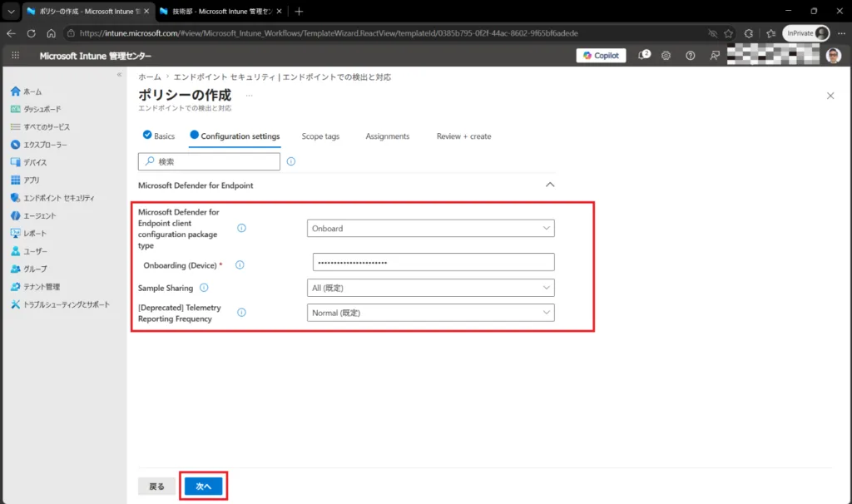This screenshot has height=504, width=852.
Task: Open notifications bell icon
Action: pyautogui.click(x=644, y=55)
